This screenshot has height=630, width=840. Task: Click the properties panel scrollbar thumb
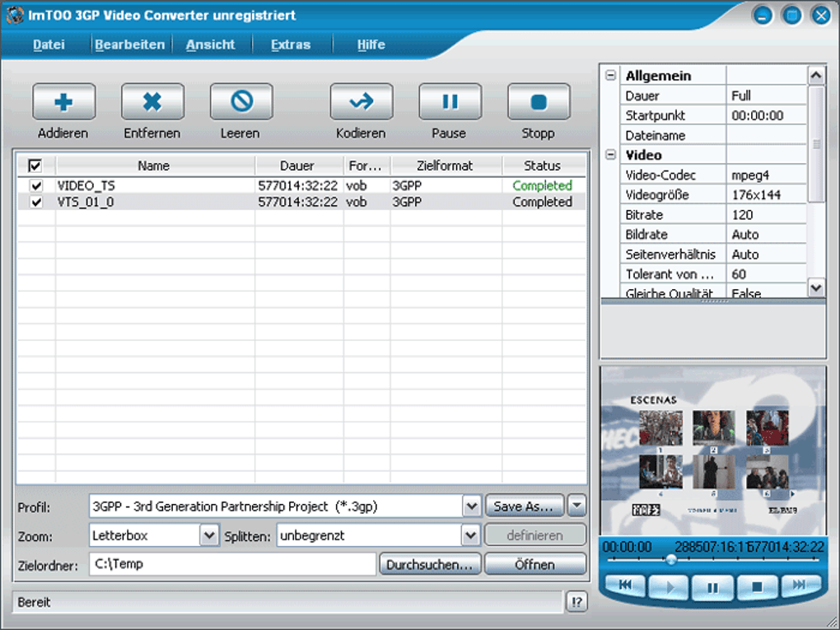point(816,145)
